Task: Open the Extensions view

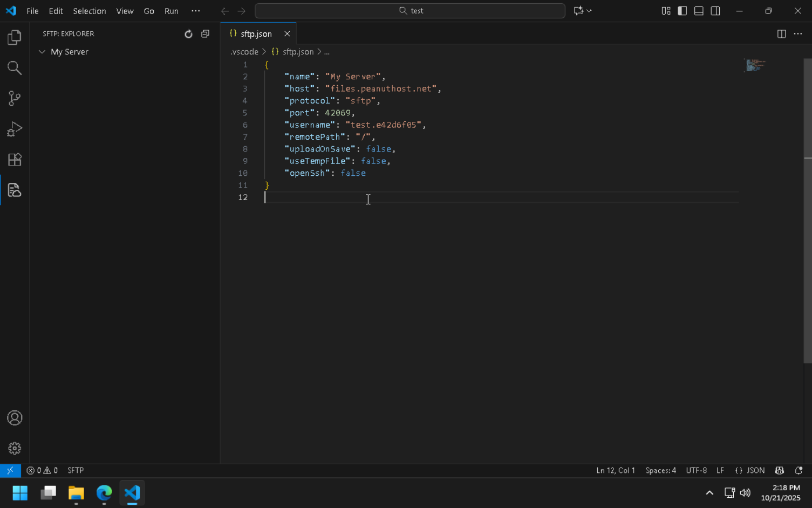Action: 15,160
